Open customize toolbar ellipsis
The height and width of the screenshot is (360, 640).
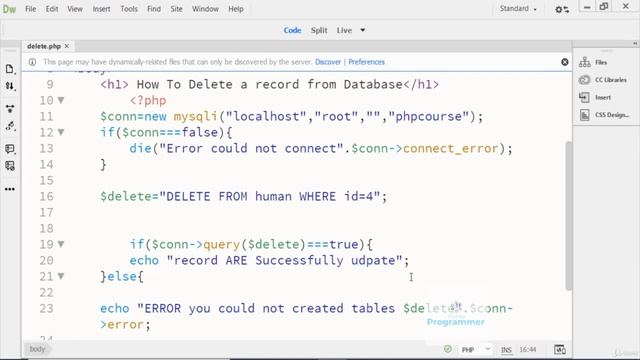click(x=10, y=189)
